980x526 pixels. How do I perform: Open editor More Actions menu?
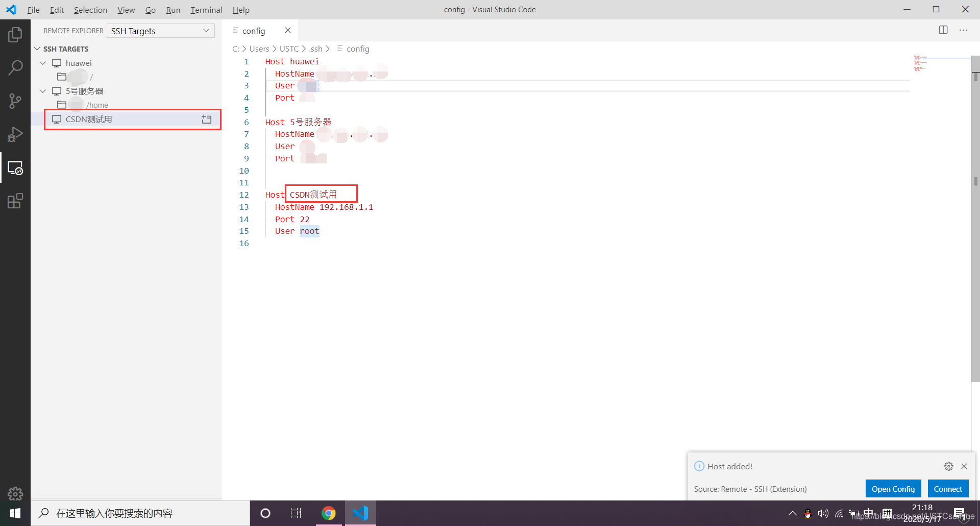coord(963,30)
